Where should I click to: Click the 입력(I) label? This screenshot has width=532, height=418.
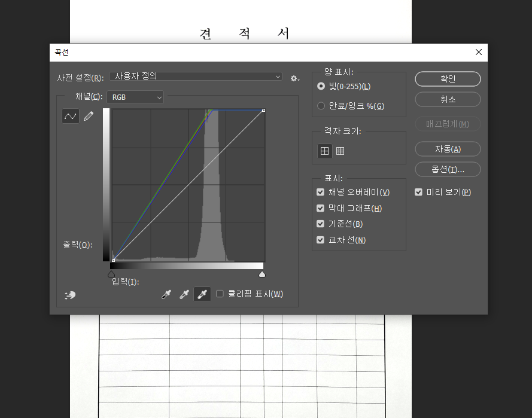point(126,282)
